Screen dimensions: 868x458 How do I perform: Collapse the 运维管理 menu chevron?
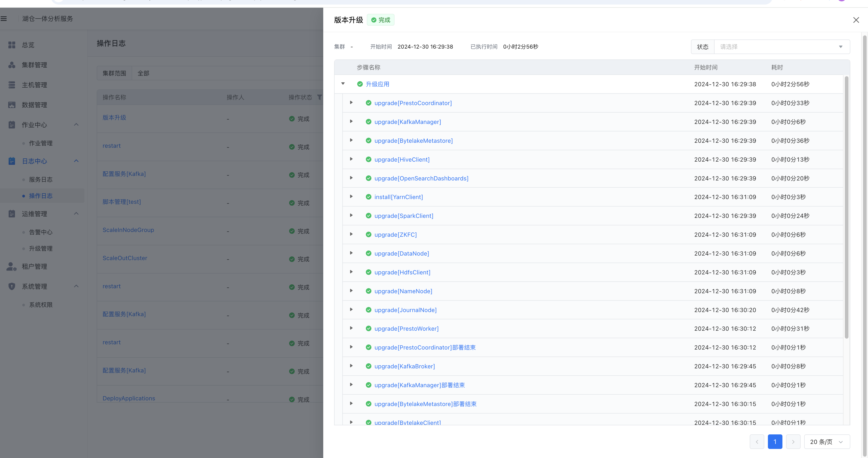(76, 214)
